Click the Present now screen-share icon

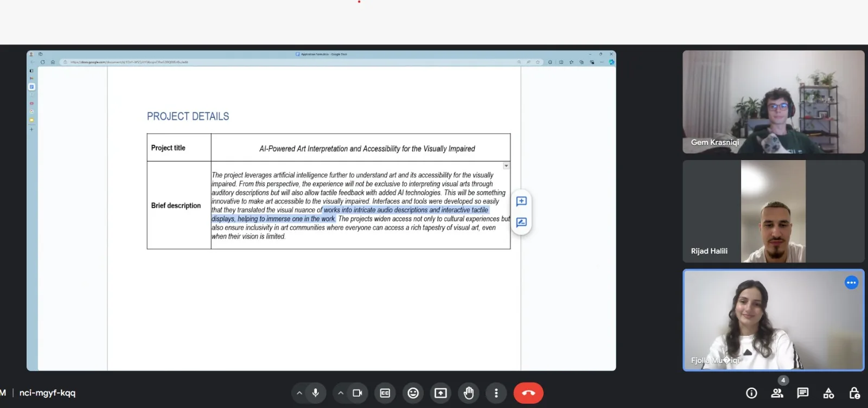[441, 393]
